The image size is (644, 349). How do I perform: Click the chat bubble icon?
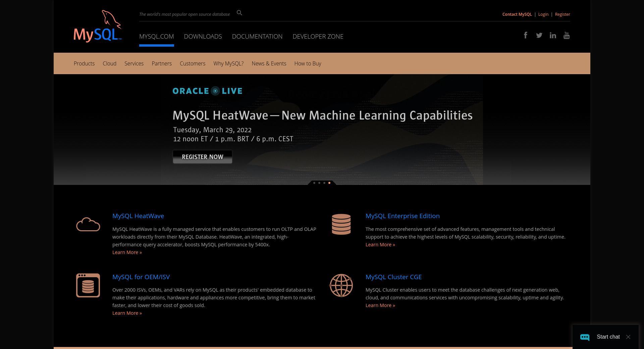click(x=585, y=337)
